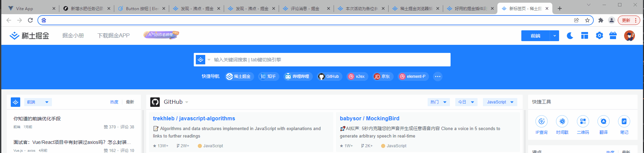Screen dimensions: 644x153
Task: Click the 更新 browser update button
Action: coord(629,20)
